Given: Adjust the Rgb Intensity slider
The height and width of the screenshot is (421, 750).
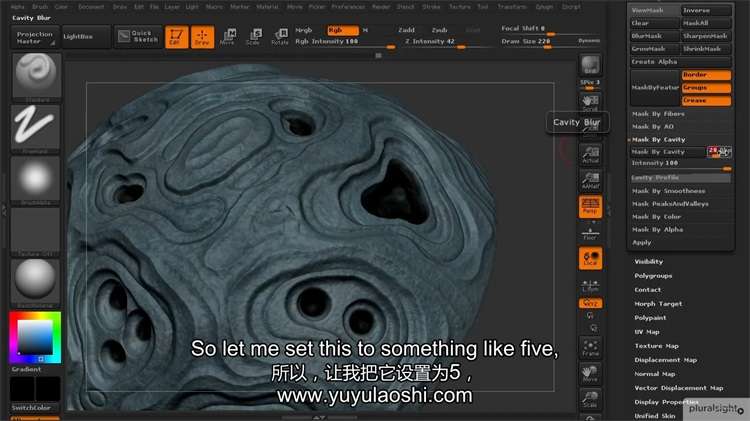Looking at the screenshot, I should pos(344,43).
